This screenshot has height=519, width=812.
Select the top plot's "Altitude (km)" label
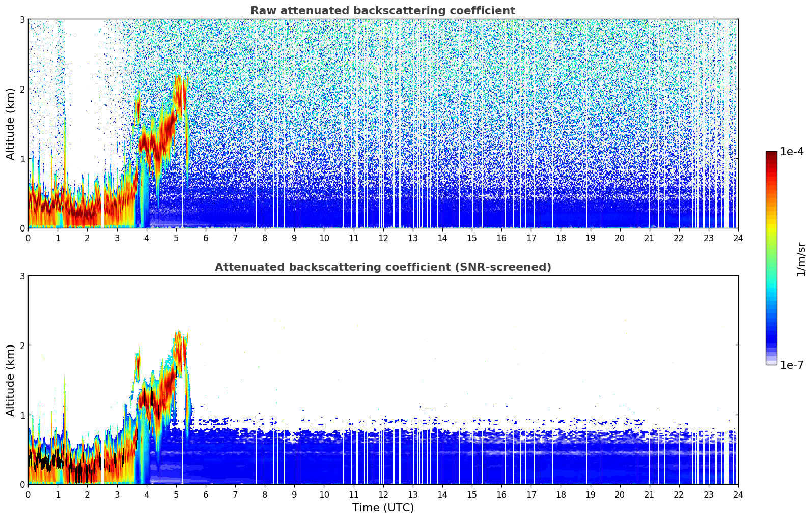tap(10, 124)
